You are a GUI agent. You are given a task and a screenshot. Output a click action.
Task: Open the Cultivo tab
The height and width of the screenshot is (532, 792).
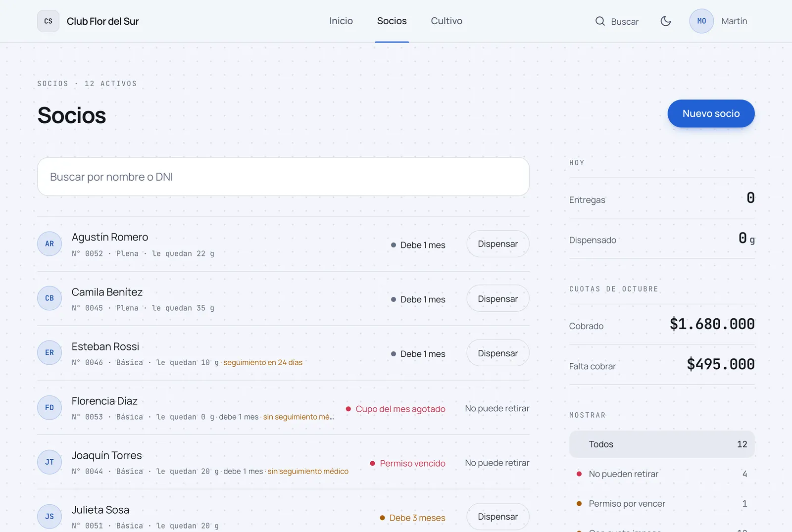pos(446,21)
